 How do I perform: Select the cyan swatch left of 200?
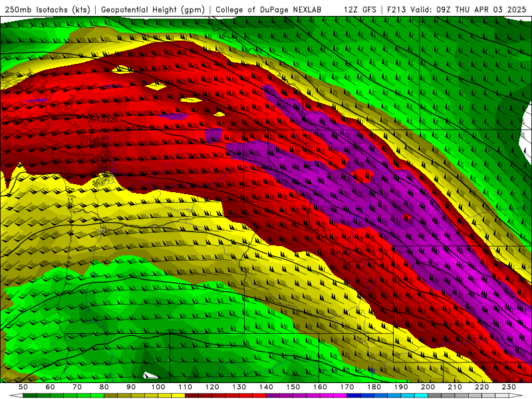click(421, 395)
